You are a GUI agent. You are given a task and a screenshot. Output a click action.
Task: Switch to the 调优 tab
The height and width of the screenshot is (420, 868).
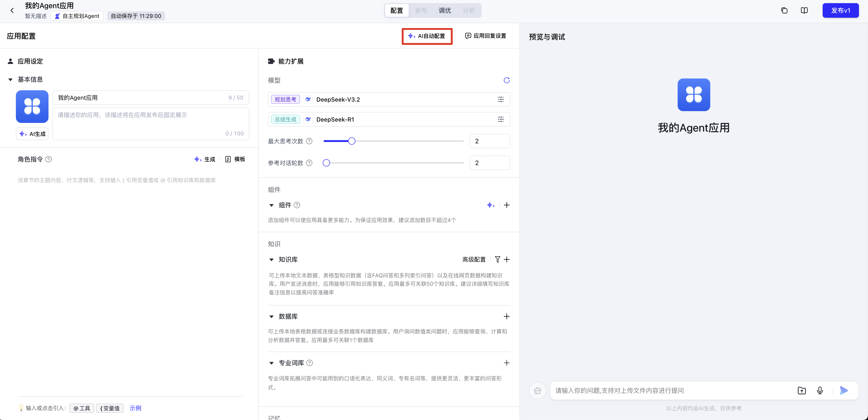pos(444,10)
